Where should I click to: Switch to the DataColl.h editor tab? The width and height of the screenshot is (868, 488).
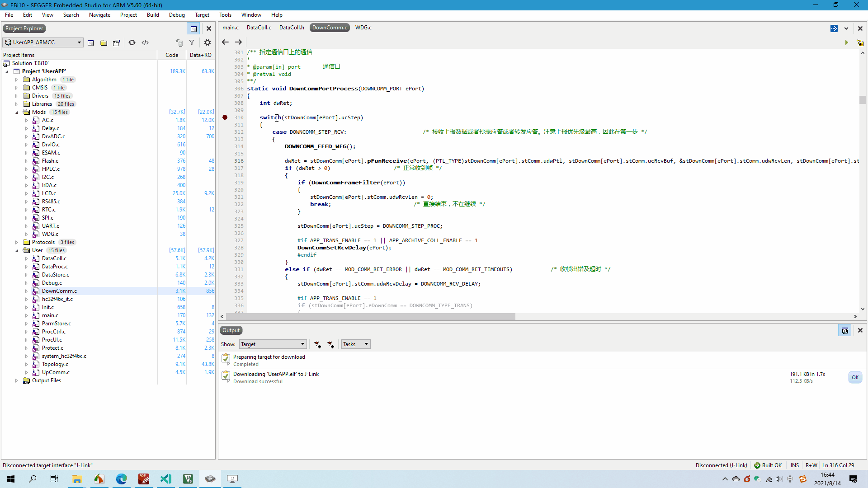point(292,28)
